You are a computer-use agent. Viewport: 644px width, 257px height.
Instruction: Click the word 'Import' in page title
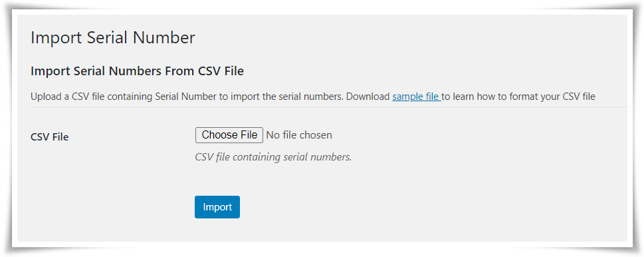click(x=56, y=38)
